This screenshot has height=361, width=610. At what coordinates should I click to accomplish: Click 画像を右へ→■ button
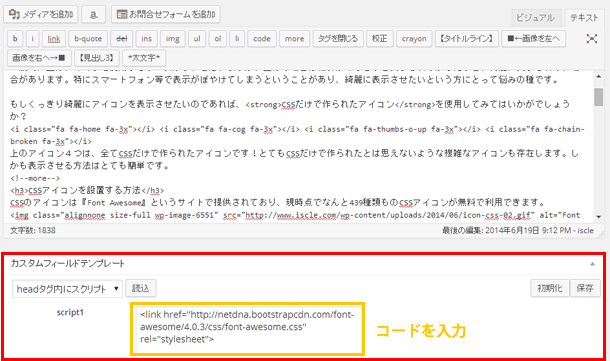(39, 58)
